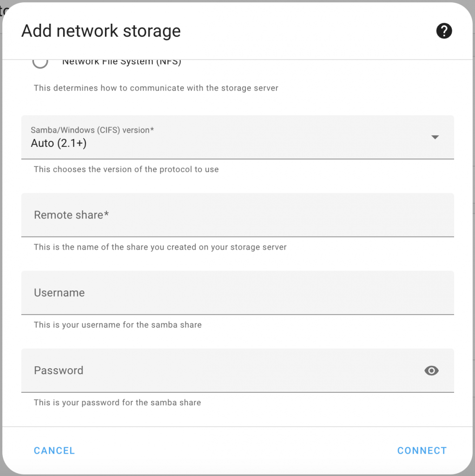Click the samba username helper text
475x476 pixels.
118,324
